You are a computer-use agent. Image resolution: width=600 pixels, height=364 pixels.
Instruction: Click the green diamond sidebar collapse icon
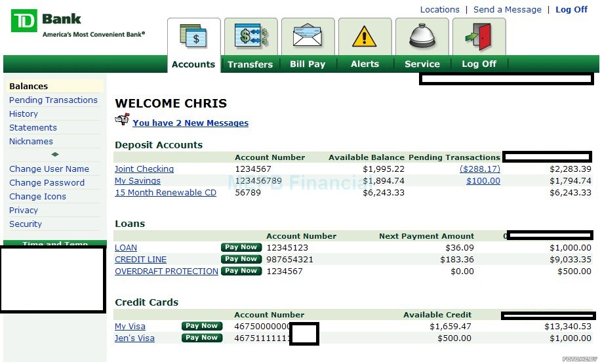pyautogui.click(x=55, y=154)
